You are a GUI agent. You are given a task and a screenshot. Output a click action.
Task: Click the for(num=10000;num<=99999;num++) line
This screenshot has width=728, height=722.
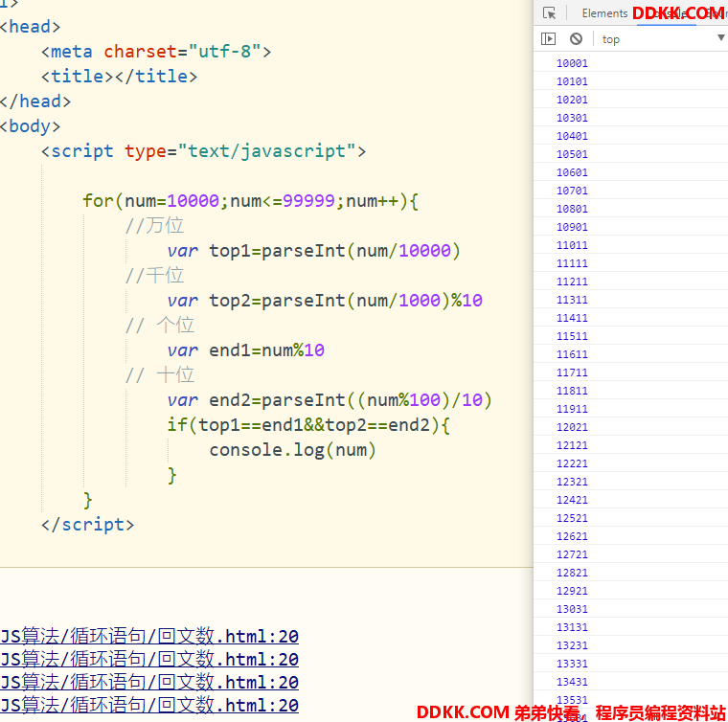coord(251,201)
